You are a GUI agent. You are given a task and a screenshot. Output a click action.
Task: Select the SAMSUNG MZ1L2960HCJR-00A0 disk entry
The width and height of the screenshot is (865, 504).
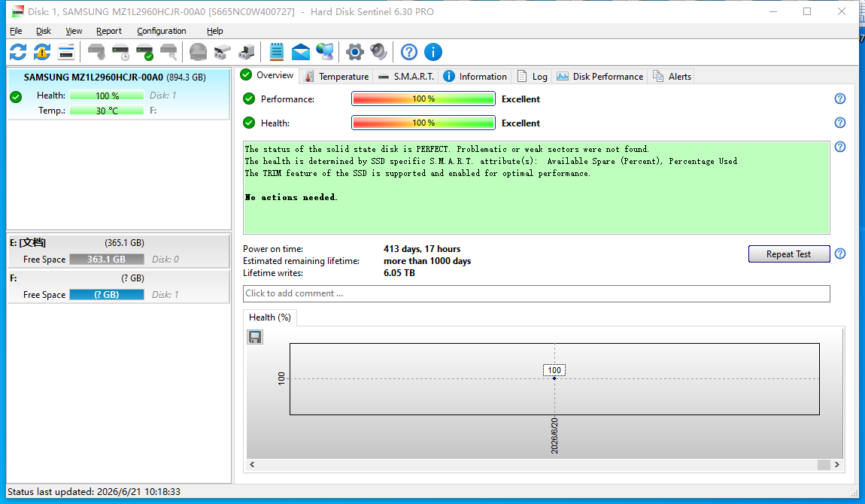(119, 94)
